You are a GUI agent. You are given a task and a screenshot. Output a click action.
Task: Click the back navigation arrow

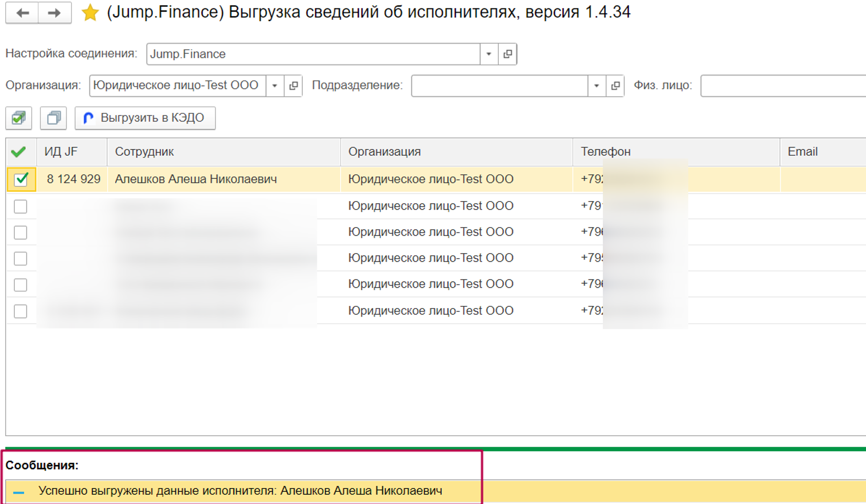[x=22, y=13]
